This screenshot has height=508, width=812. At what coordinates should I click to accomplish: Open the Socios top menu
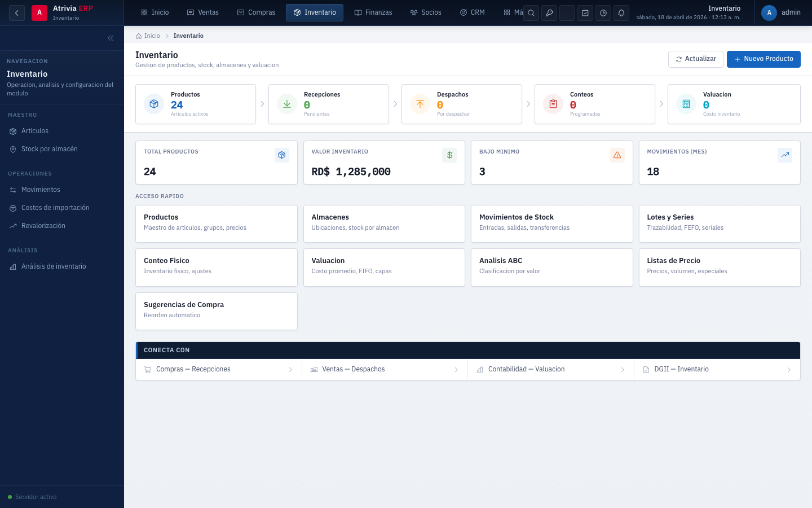pyautogui.click(x=426, y=12)
